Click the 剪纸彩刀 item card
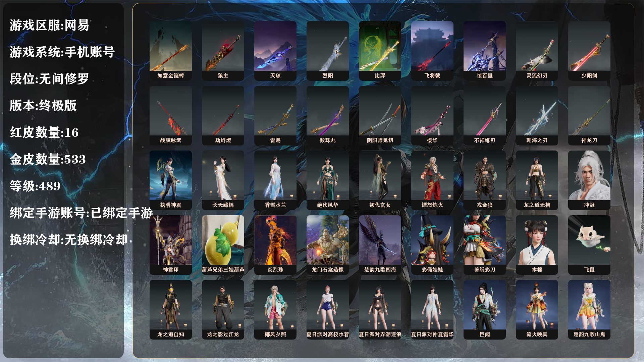The height and width of the screenshot is (362, 644). pos(485,245)
